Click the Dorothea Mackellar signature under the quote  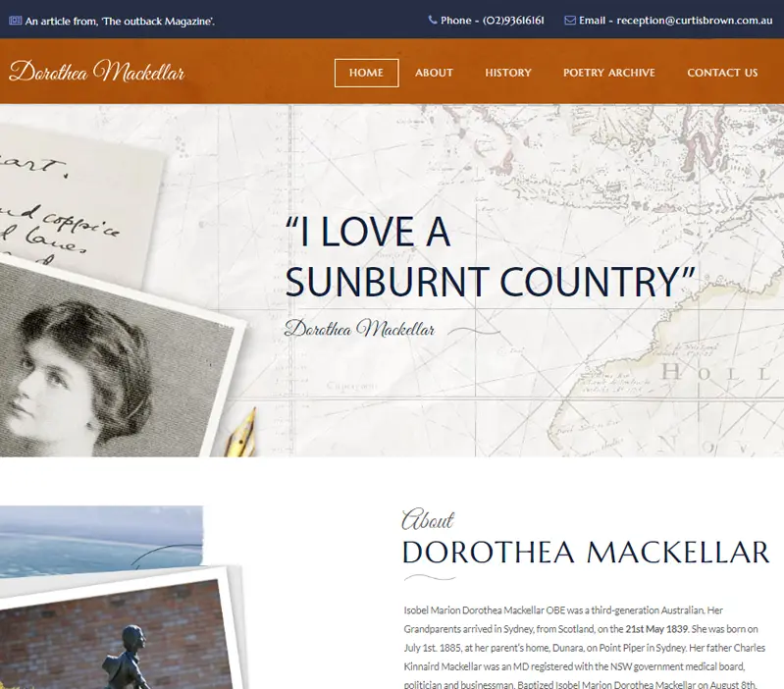[x=359, y=329]
